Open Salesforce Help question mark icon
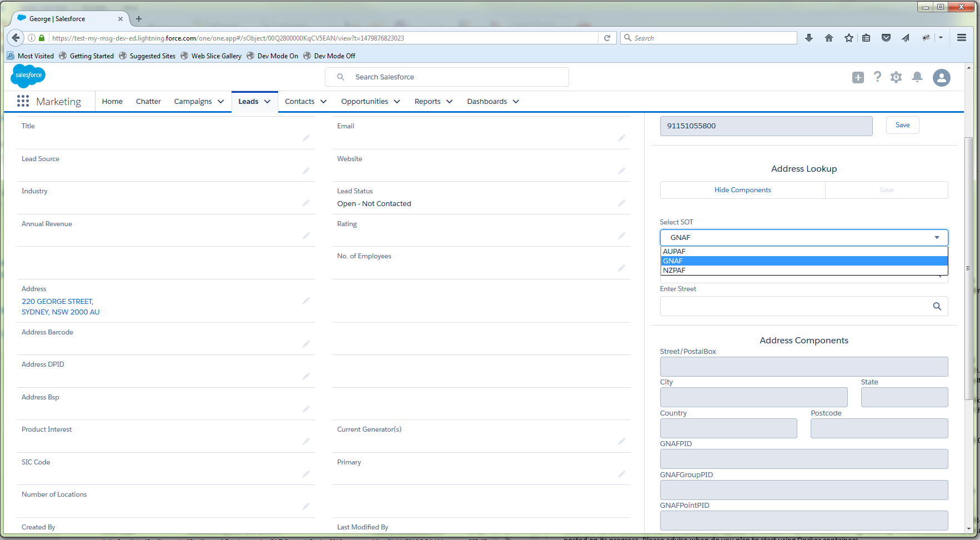Viewport: 980px width, 540px height. (877, 77)
